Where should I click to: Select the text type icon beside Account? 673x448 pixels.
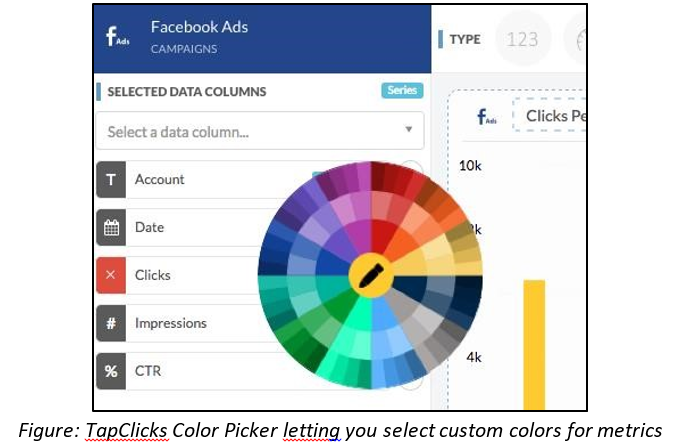(111, 179)
